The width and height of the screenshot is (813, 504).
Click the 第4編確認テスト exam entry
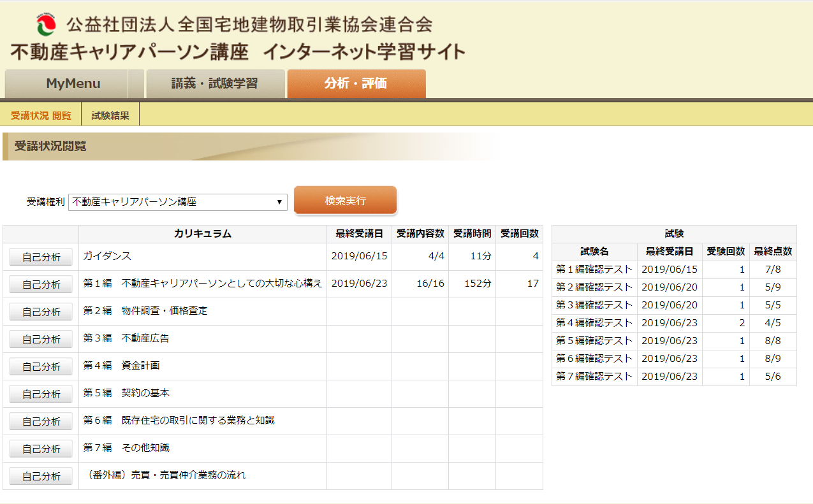point(594,323)
